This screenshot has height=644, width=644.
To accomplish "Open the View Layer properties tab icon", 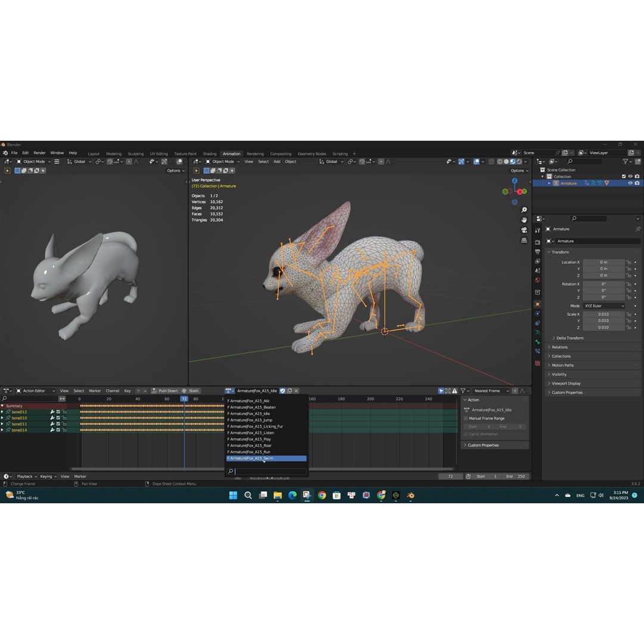I will 537,261.
